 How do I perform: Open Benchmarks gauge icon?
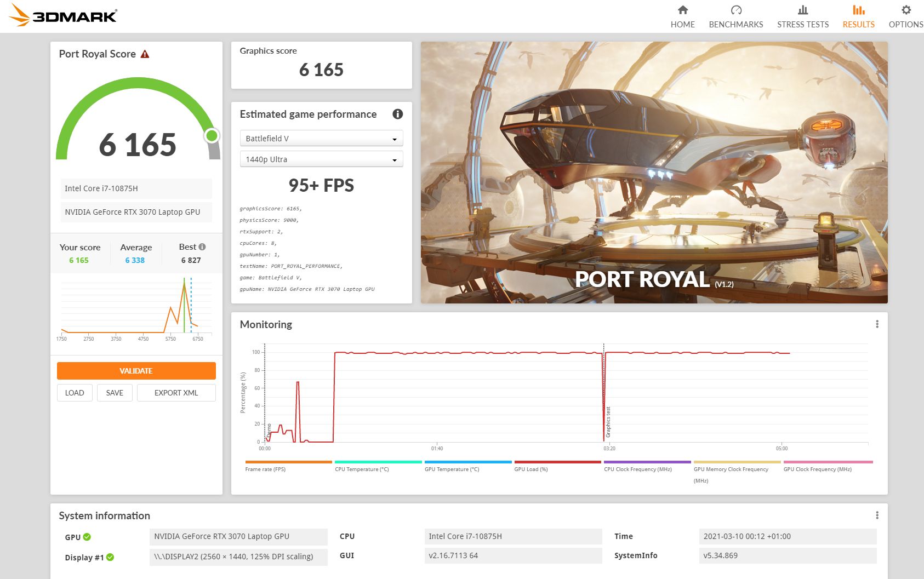point(736,10)
